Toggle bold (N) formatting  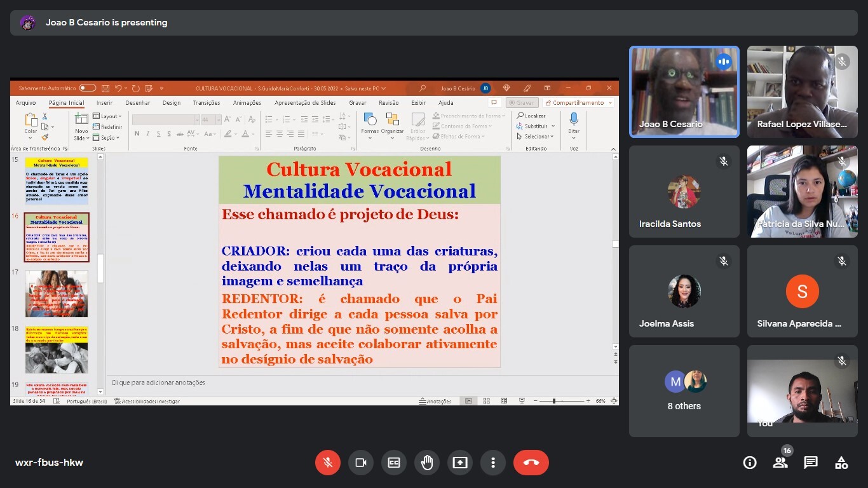pyautogui.click(x=137, y=134)
